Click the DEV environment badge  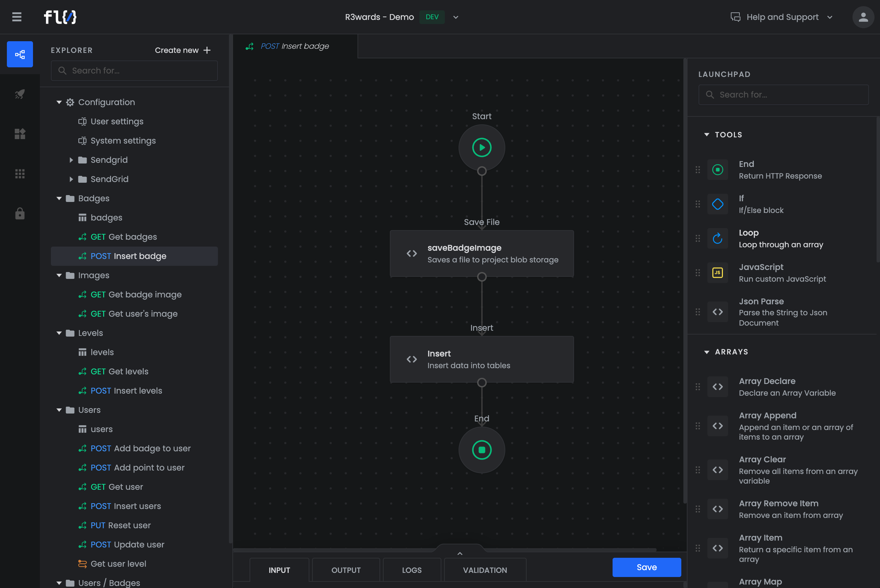pyautogui.click(x=432, y=17)
